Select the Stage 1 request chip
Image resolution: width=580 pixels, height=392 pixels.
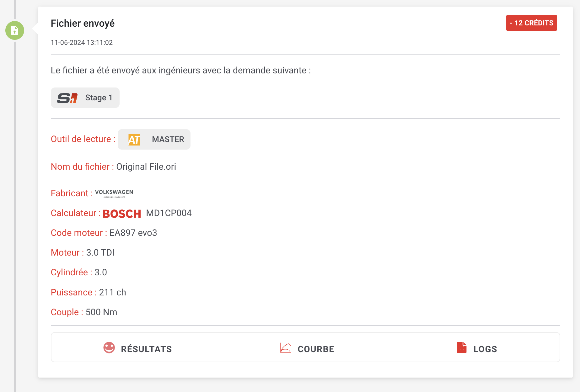(x=85, y=98)
